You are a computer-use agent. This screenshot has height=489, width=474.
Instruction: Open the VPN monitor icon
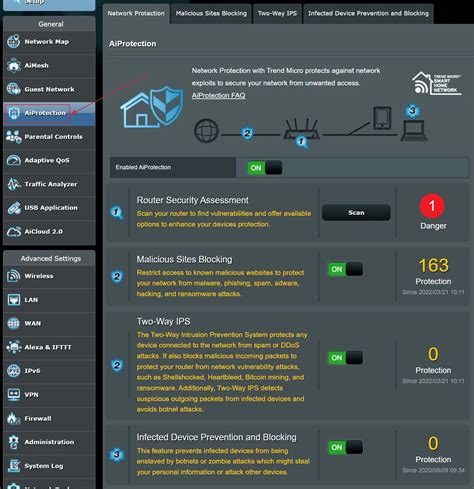(14, 395)
